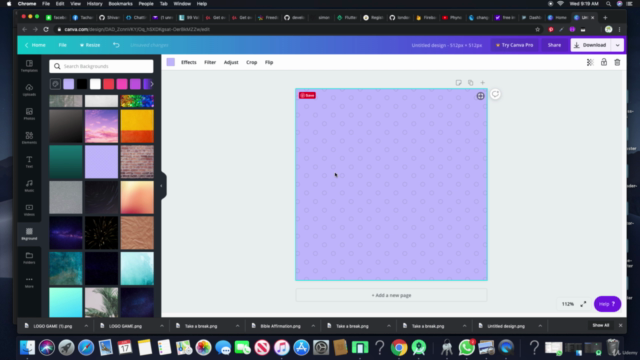Click the page notes icon
Screen dimensions: 640x360
458,83
